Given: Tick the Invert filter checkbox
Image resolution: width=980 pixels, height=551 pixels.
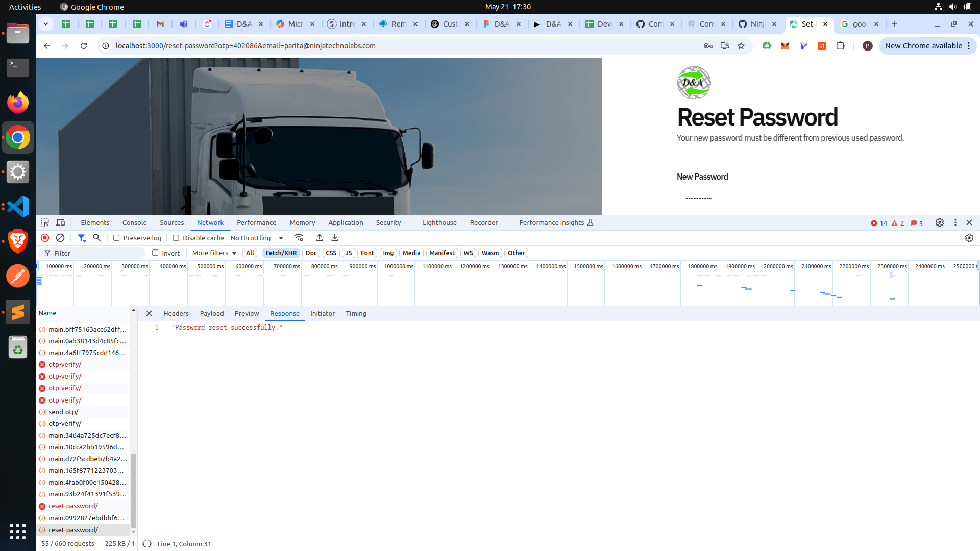Looking at the screenshot, I should click(155, 253).
